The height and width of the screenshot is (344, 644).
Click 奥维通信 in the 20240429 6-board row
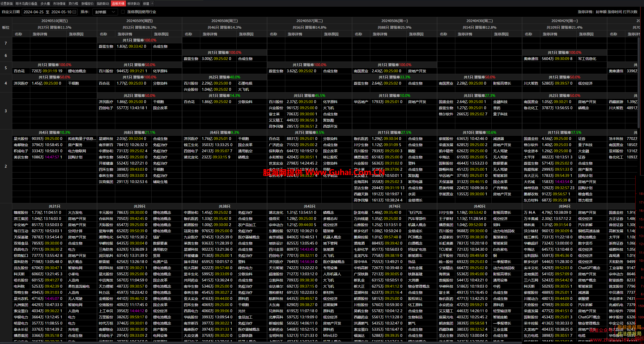tap(531, 59)
